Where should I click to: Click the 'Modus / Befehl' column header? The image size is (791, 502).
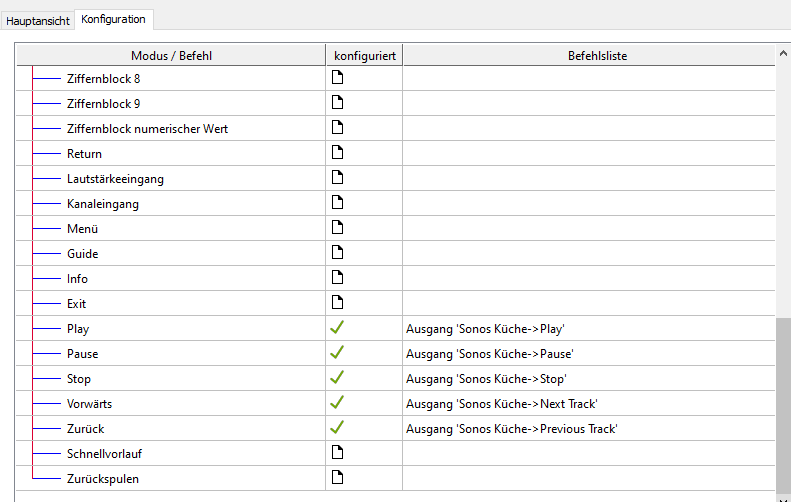click(171, 56)
